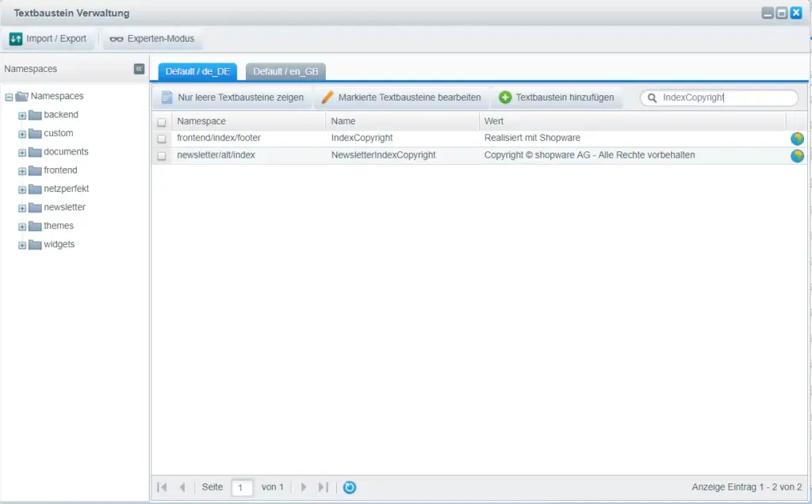The width and height of the screenshot is (812, 504).
Task: Check the frontend/index/footer row checkbox
Action: pos(162,139)
